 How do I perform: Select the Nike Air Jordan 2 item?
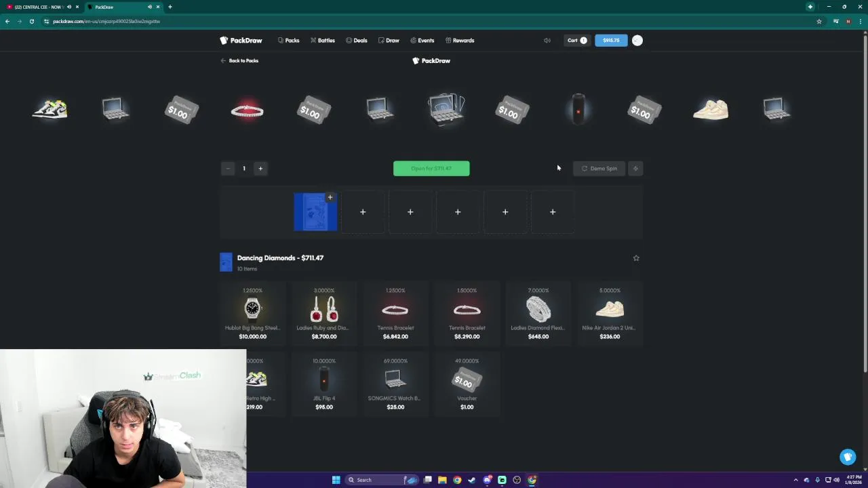click(x=610, y=314)
